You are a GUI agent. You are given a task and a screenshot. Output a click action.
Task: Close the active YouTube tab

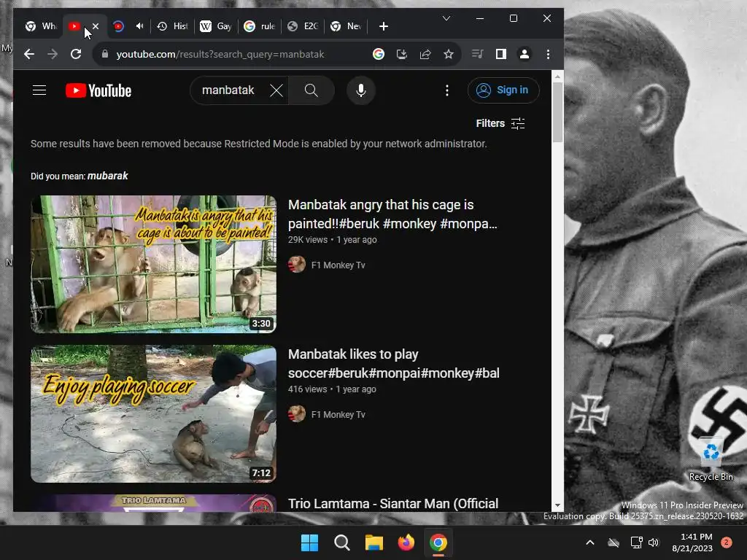[96, 26]
